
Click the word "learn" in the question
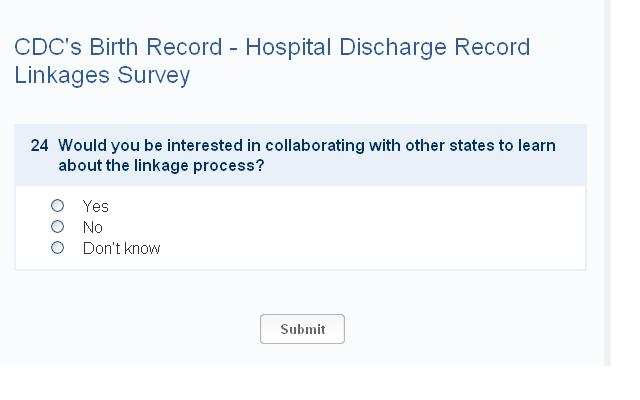tap(536, 146)
